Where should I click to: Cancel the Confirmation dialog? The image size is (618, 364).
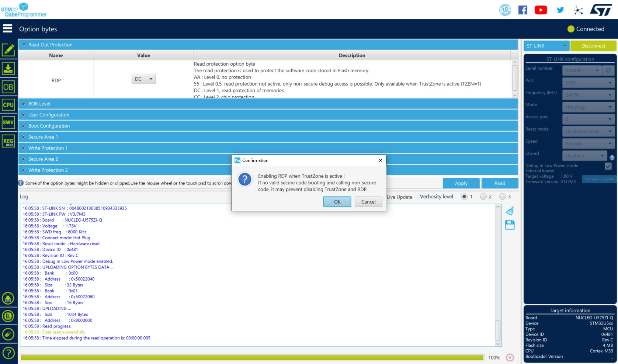pos(368,202)
